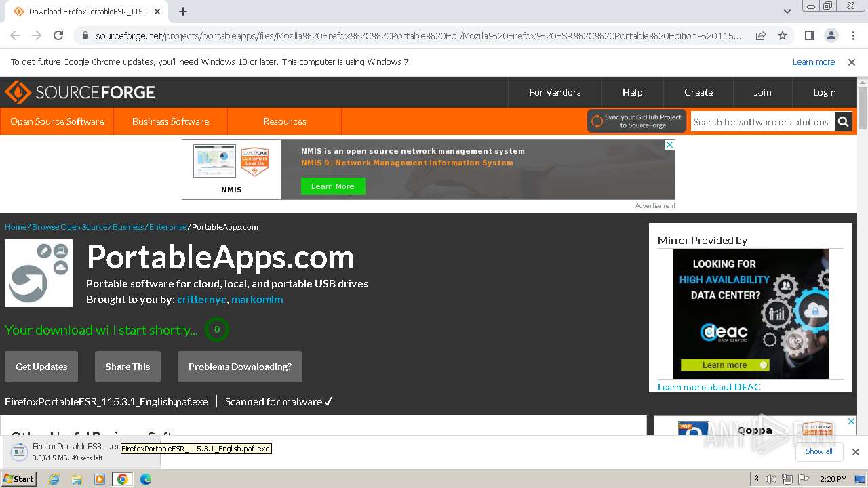Open the For Vendors menu

tap(555, 92)
